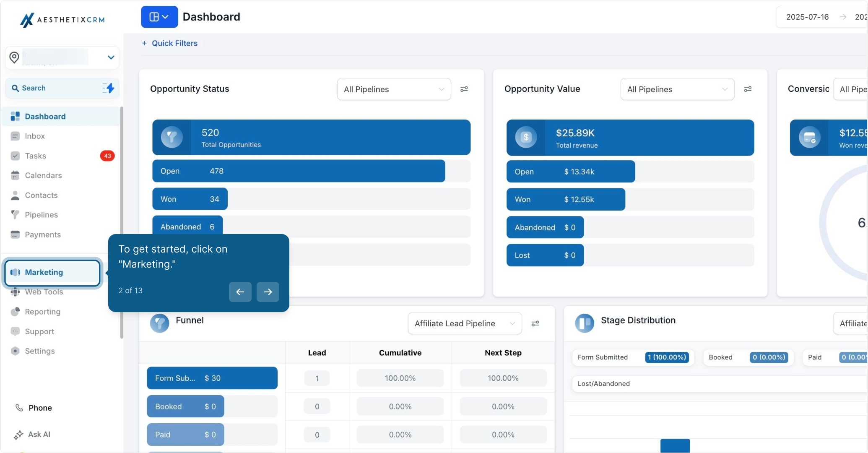Click the lightning quick actions icon
868x453 pixels.
[x=109, y=88]
